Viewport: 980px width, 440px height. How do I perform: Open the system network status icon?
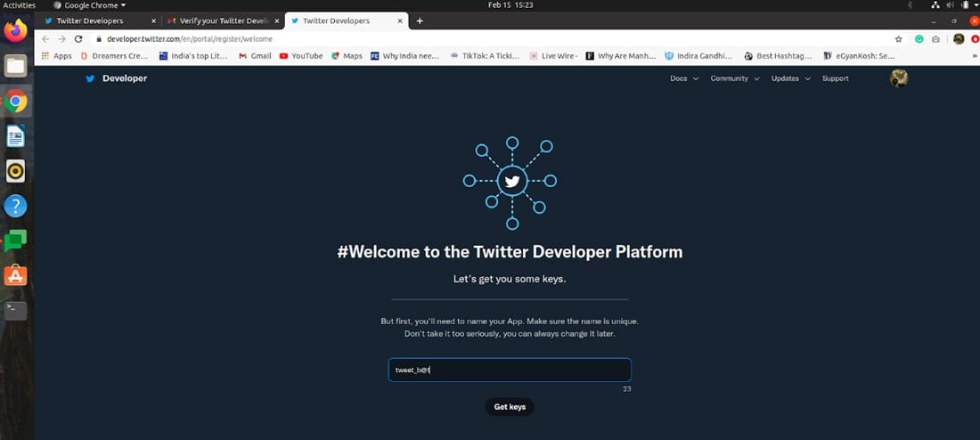coord(935,5)
